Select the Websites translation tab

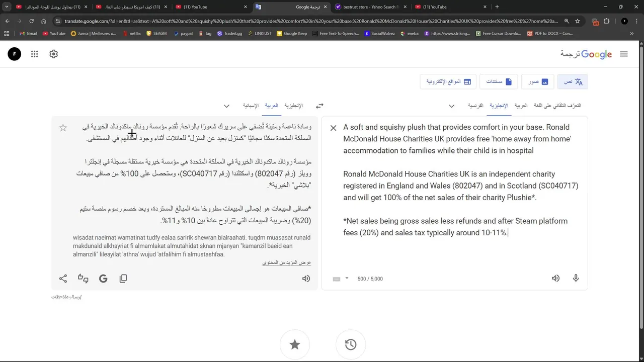point(448,81)
